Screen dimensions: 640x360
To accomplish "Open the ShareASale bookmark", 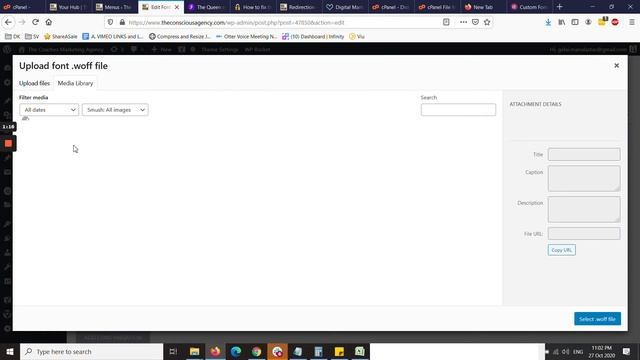I will tap(60, 36).
